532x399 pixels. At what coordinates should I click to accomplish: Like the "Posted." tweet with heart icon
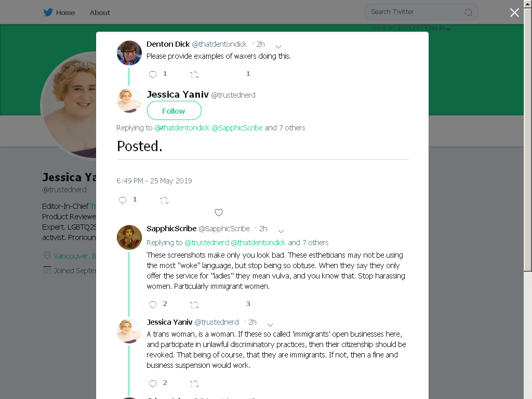(219, 212)
